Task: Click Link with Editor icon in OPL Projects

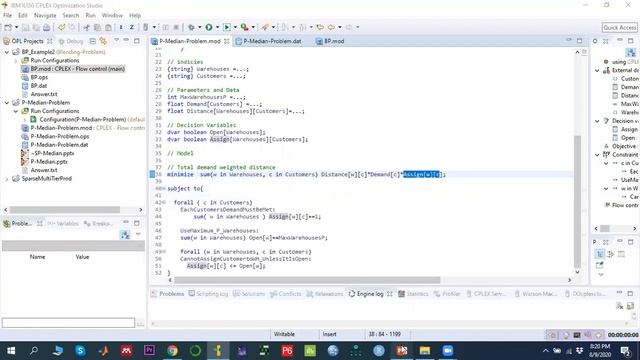Action: click(x=103, y=41)
